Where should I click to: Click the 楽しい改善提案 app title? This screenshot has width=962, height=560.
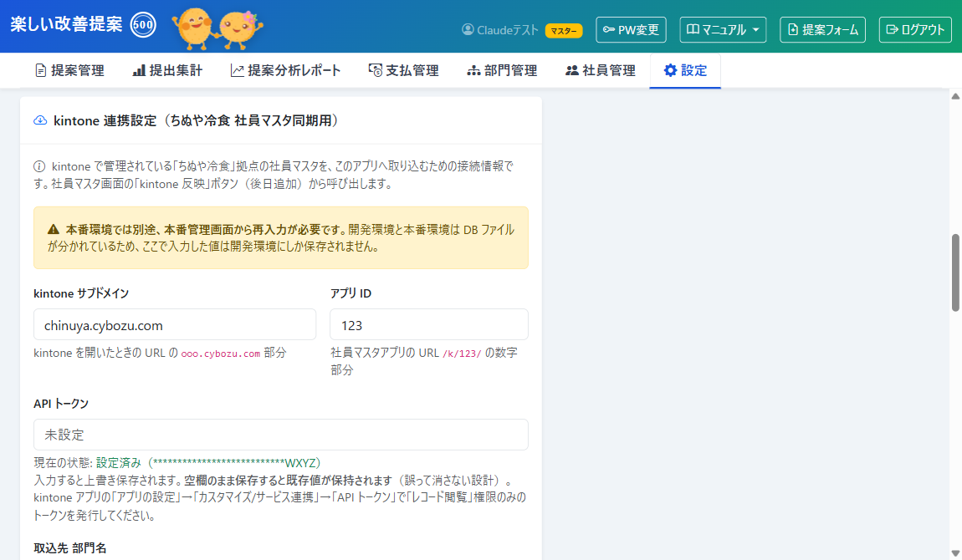pos(66,24)
